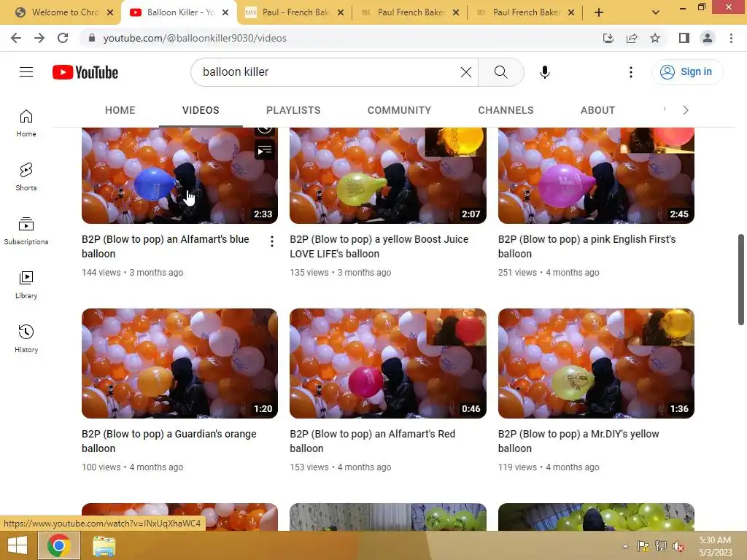Expand the tab search dropdown arrow
747x560 pixels.
pyautogui.click(x=656, y=12)
